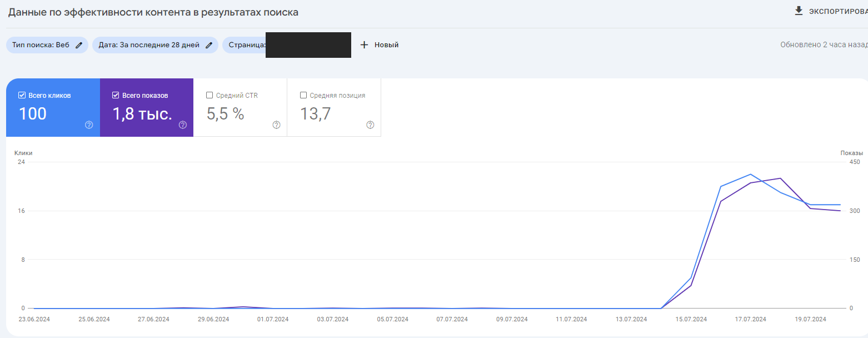The width and height of the screenshot is (868, 338).
Task: Click the ЭКСПОРТИРОВАТЬ button text
Action: click(839, 11)
